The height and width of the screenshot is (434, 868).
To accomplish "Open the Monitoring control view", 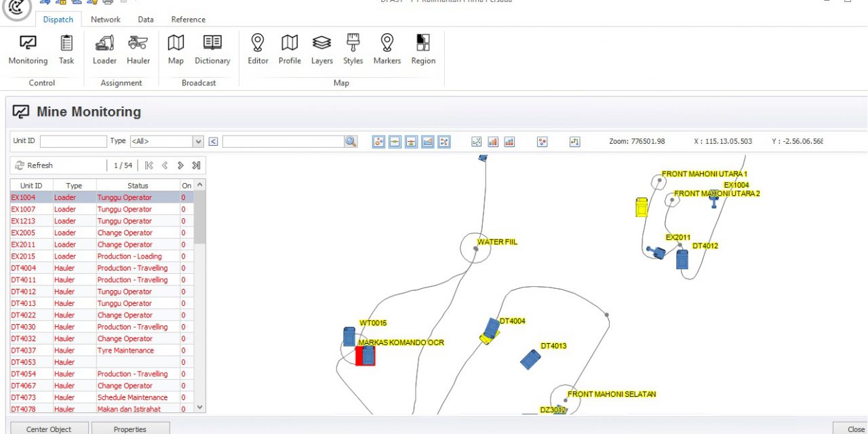I will tap(28, 50).
